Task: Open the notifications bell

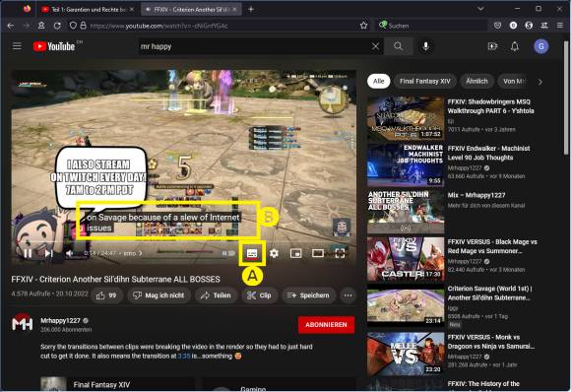Action: pyautogui.click(x=515, y=46)
